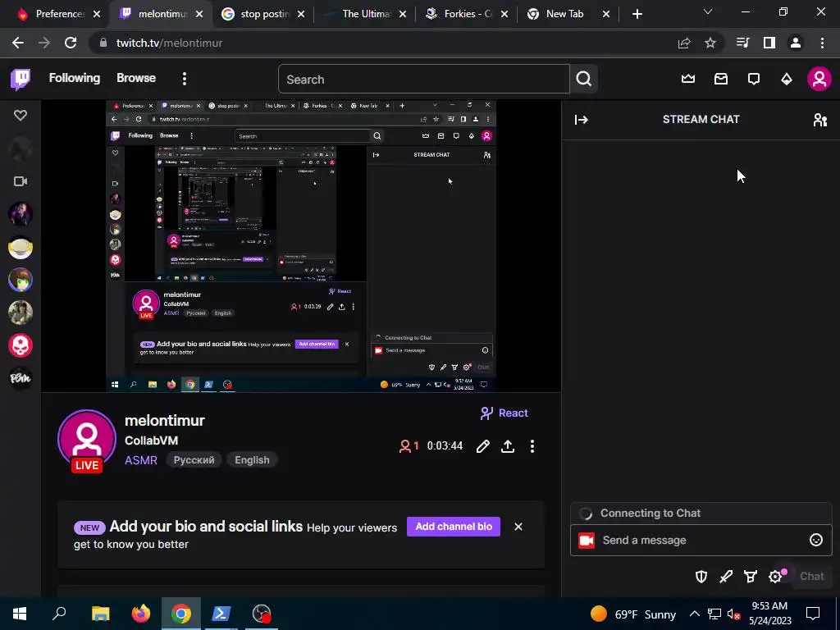Image resolution: width=840 pixels, height=630 pixels.
Task: Open the user avatar menu
Action: click(819, 80)
